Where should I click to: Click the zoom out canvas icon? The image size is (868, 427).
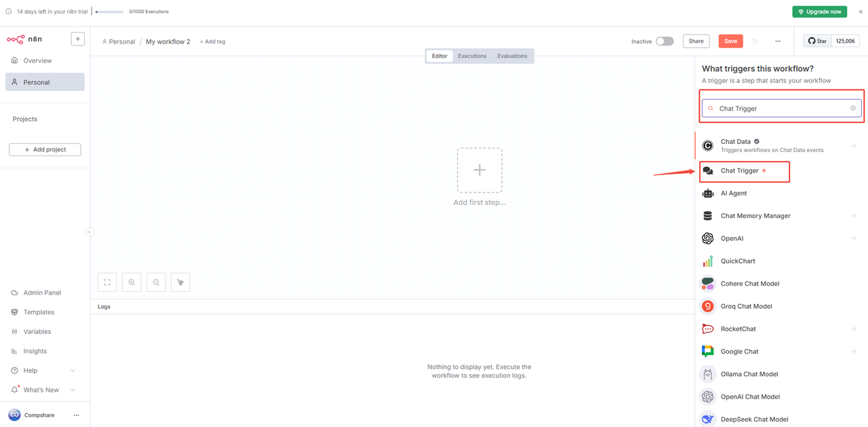click(156, 282)
